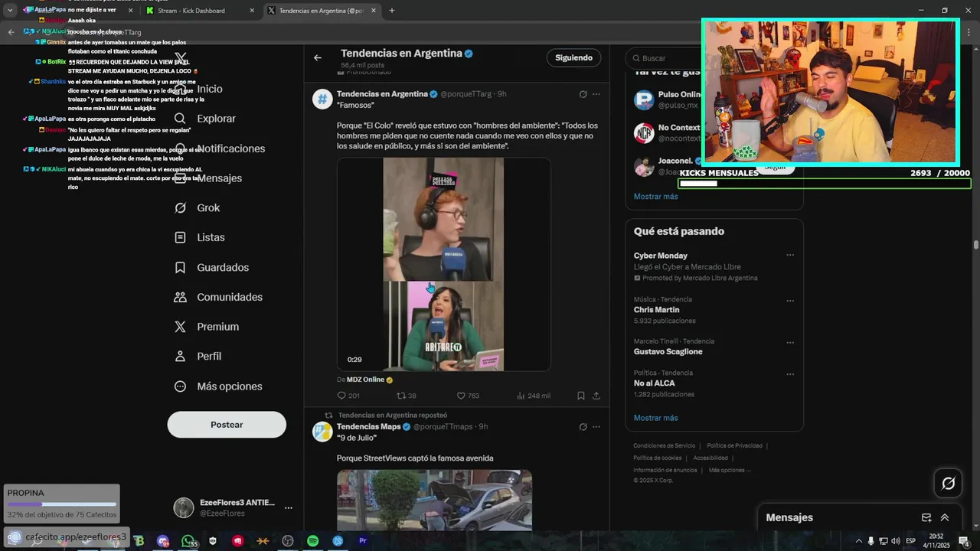Click in the Buscar search field
The width and height of the screenshot is (980, 551).
pyautogui.click(x=662, y=58)
